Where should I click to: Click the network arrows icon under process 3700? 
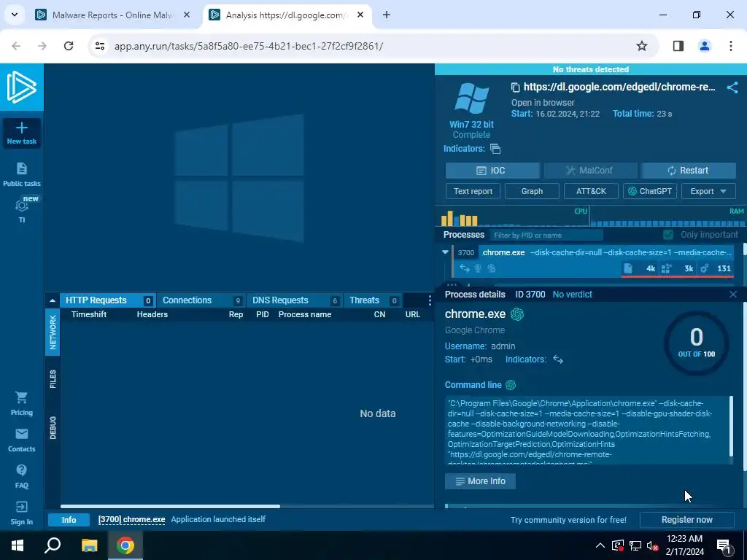(x=464, y=268)
